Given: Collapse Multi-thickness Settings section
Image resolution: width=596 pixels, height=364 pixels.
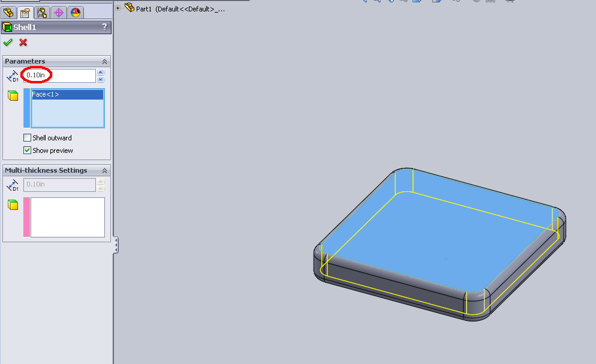Looking at the screenshot, I should pyautogui.click(x=104, y=170).
